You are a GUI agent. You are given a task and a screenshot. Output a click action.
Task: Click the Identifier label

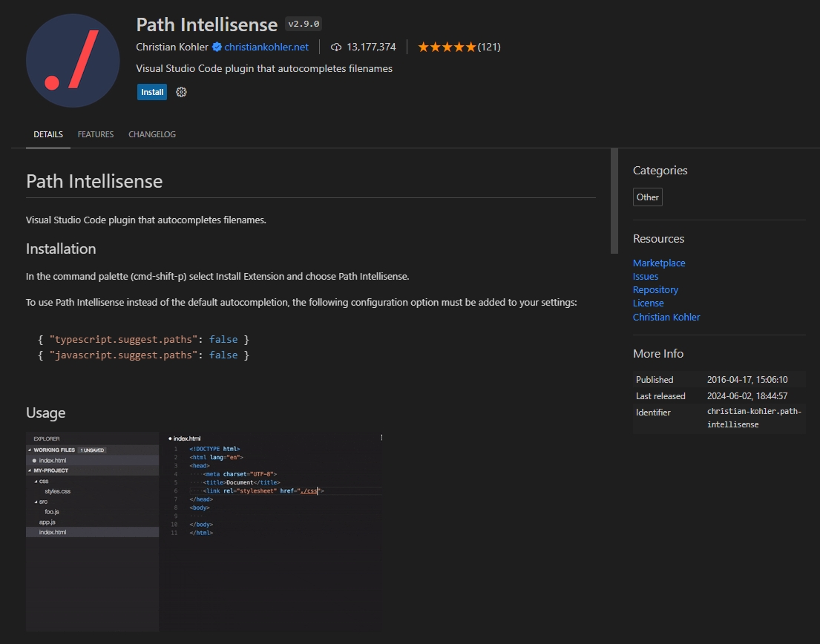point(653,412)
